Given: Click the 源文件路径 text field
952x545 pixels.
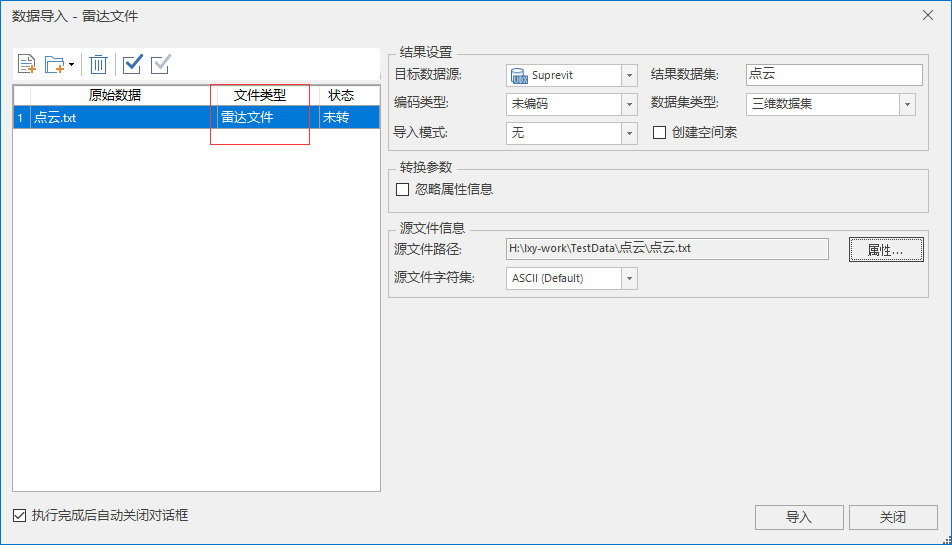Looking at the screenshot, I should (667, 249).
